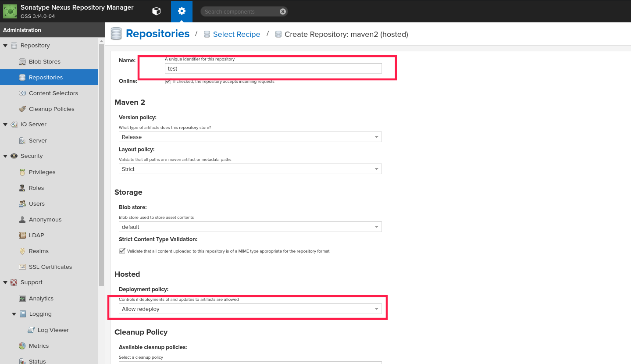Collapse the Security tree section

pos(5,156)
